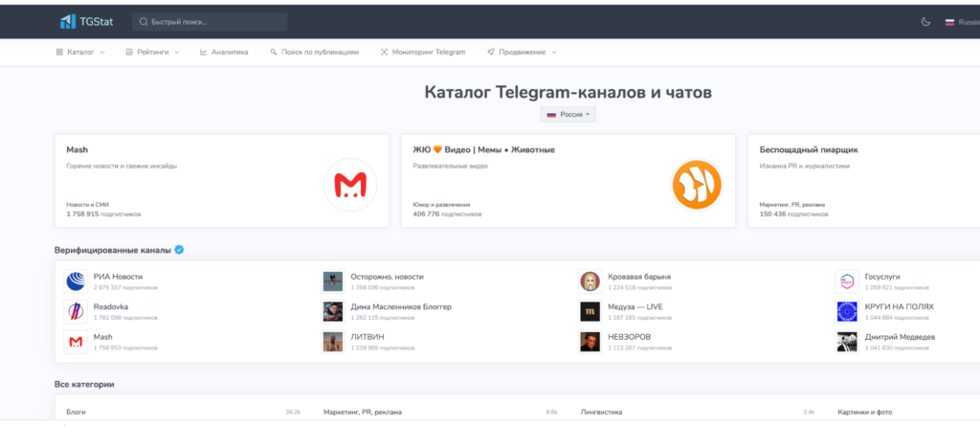
Task: Click the НЕВЗОРОВ avatar
Action: [590, 342]
